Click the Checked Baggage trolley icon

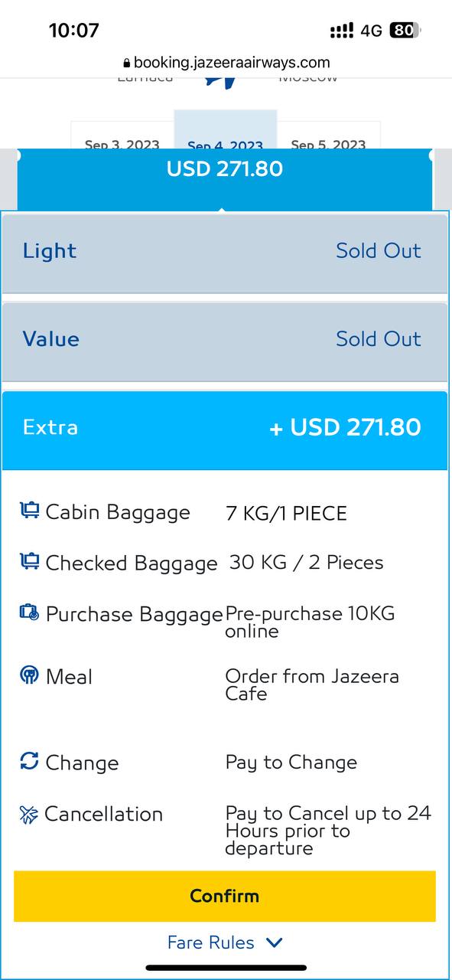click(x=29, y=561)
